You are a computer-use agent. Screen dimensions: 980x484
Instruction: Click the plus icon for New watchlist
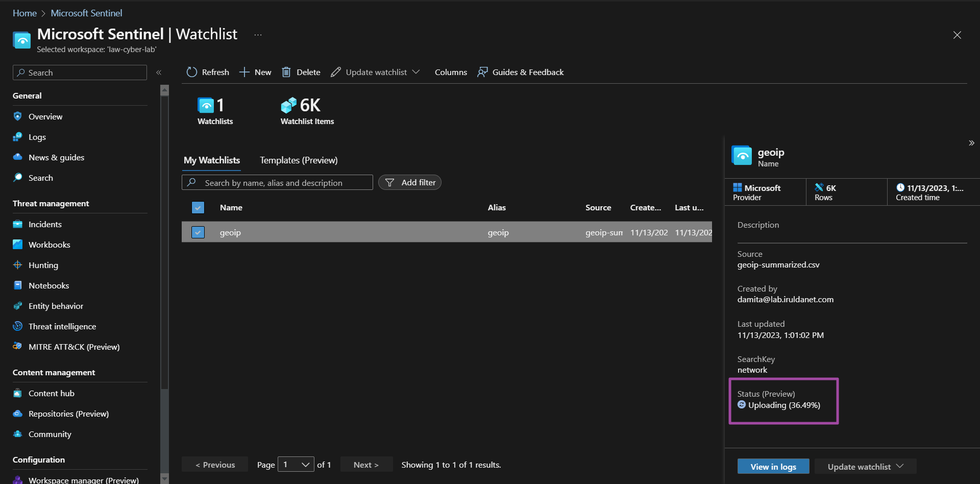(244, 72)
